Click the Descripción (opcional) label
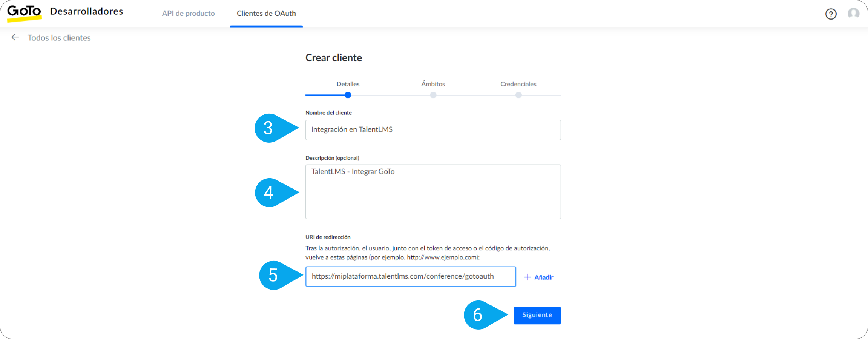The height and width of the screenshot is (339, 868). [332, 158]
